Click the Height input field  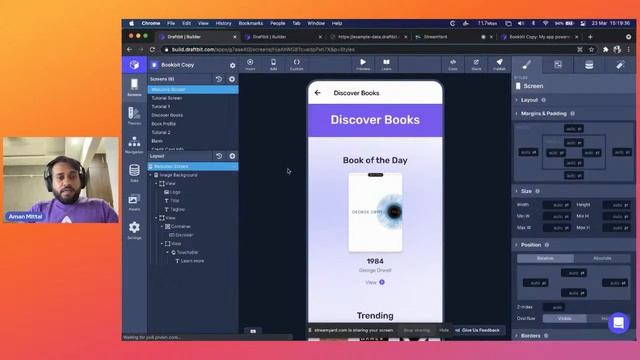tap(616, 205)
